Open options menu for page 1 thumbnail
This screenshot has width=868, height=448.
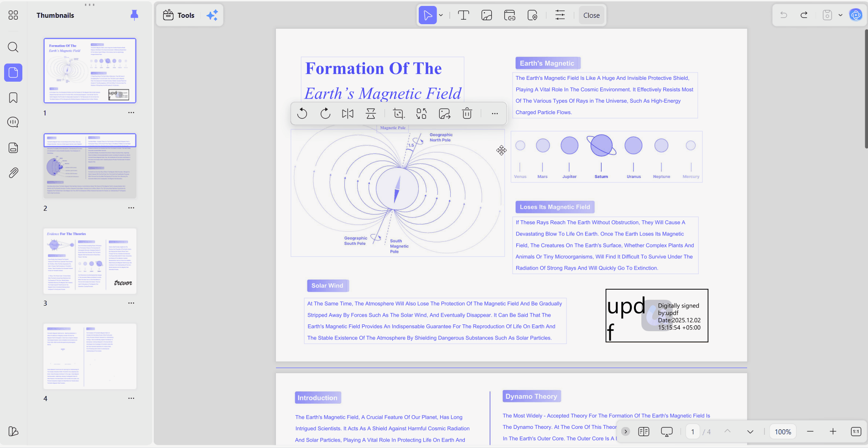coord(131,113)
